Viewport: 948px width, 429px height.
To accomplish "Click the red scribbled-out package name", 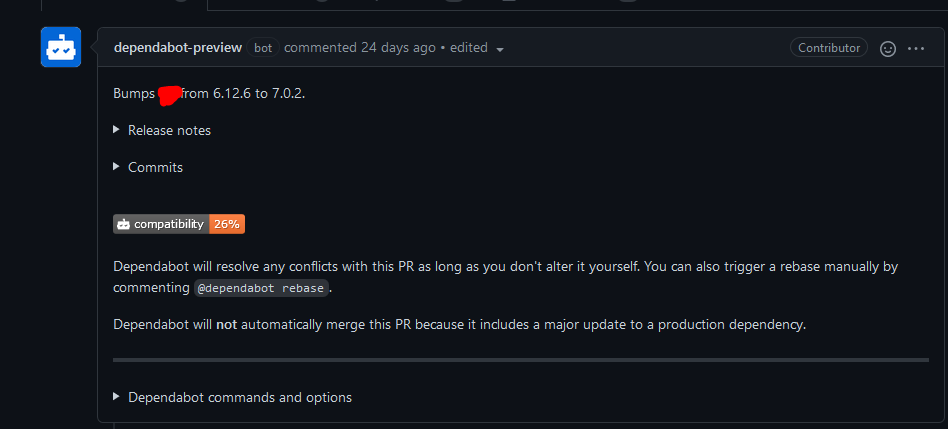I will 169,95.
